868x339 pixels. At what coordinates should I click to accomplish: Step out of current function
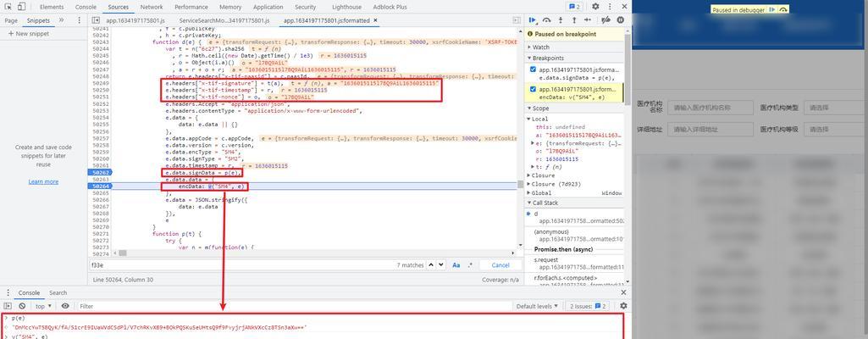574,20
